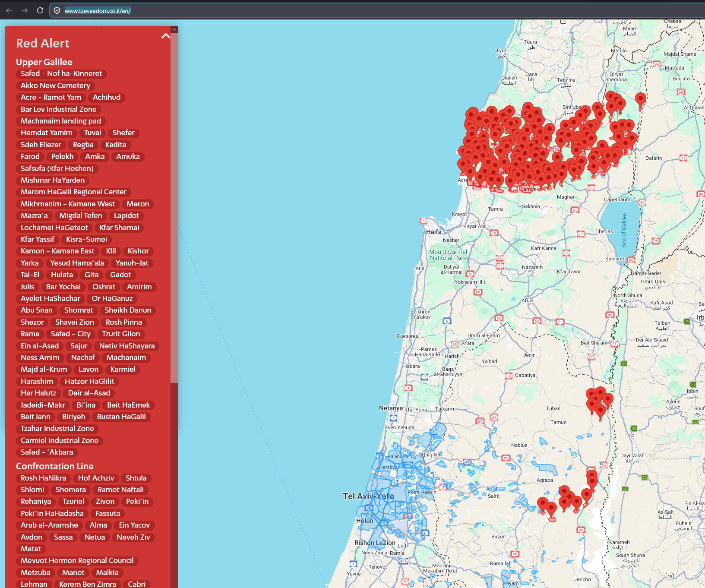This screenshot has width=705, height=588.
Task: Click the Arab al-Aramshe tag
Action: [x=50, y=525]
